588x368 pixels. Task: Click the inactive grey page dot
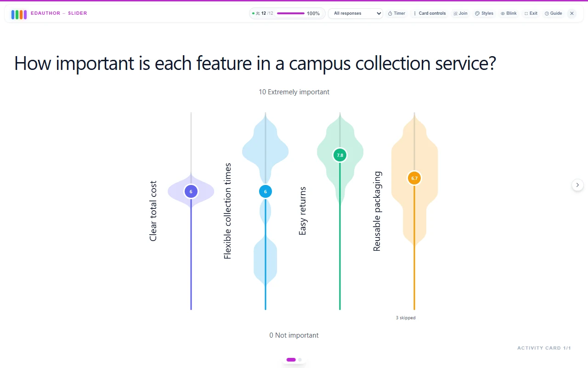[300, 360]
